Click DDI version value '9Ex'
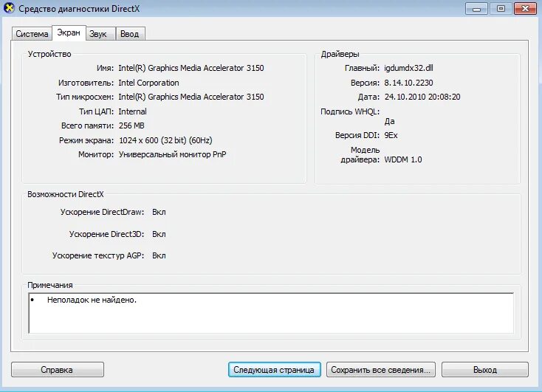Image resolution: width=542 pixels, height=392 pixels. [391, 136]
